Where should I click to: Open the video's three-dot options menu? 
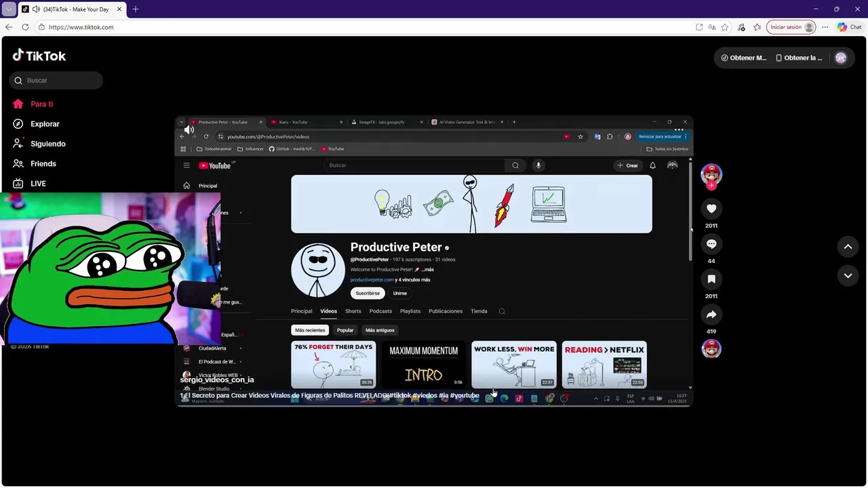click(679, 129)
